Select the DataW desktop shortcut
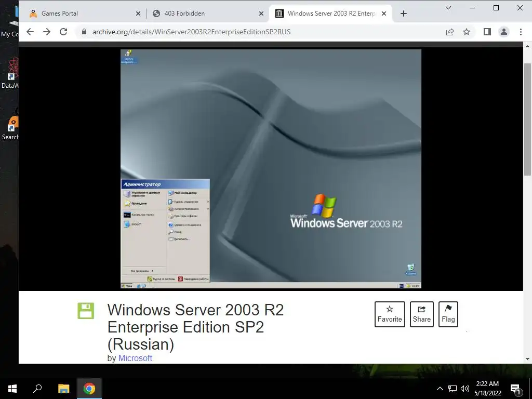Viewport: 532px width, 399px height. pos(9,73)
